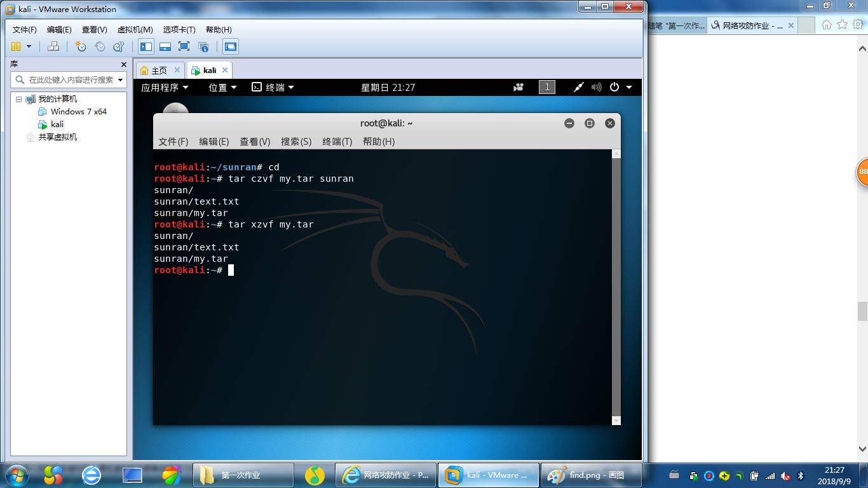Close the 网络攻防作业 browser tab
This screenshot has width=868, height=488.
point(791,25)
